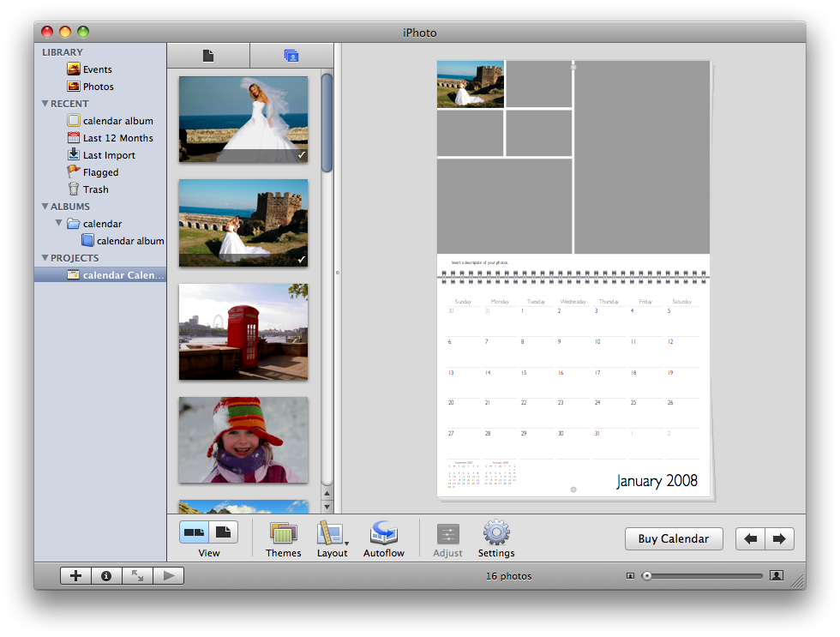Go to previous calendar page
The height and width of the screenshot is (637, 840).
tap(751, 539)
